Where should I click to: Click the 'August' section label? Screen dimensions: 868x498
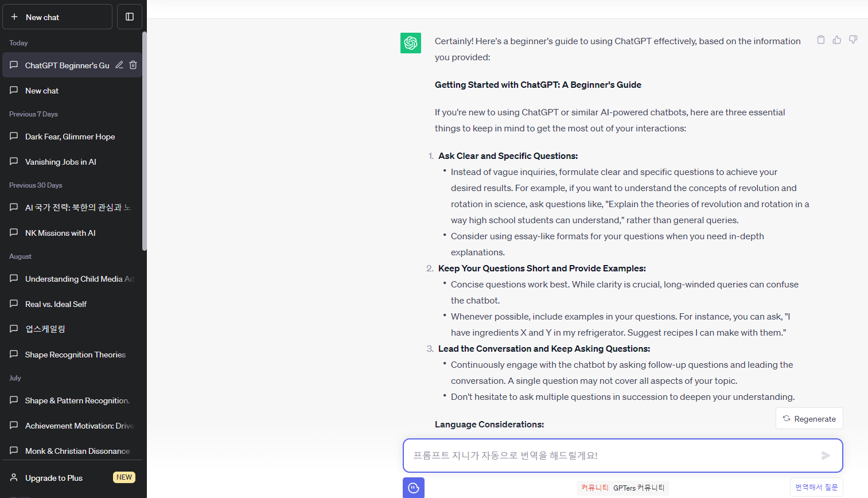click(20, 256)
